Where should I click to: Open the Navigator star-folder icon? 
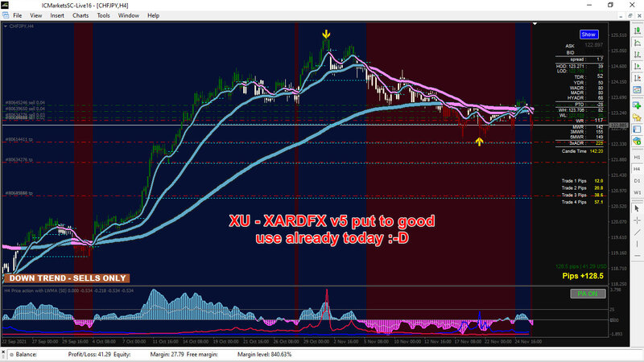(637, 117)
